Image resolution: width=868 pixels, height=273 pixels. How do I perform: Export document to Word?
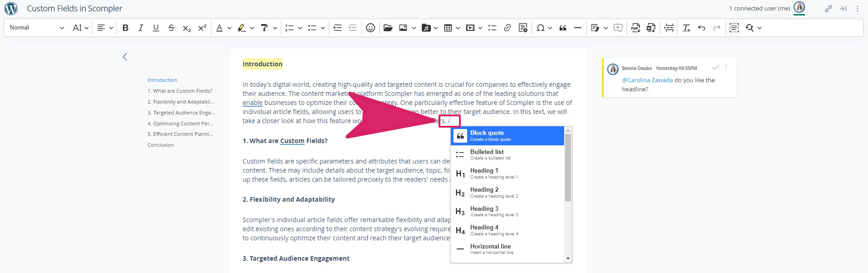tap(651, 28)
